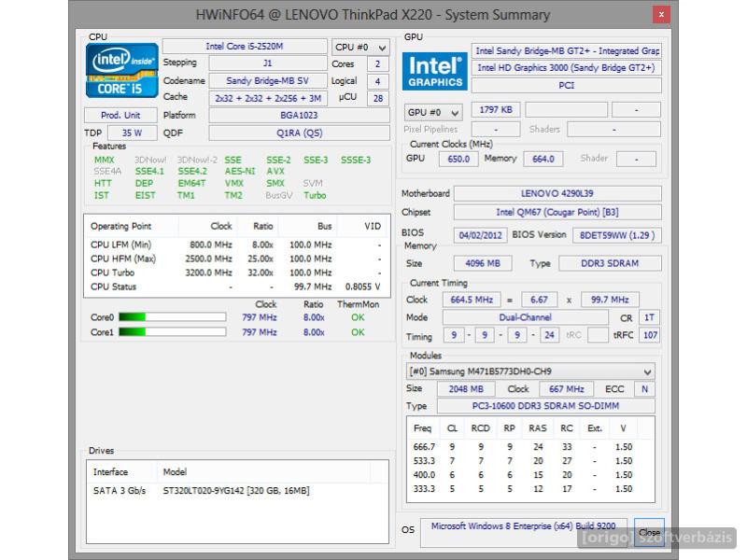
Task: Click the memory size 4096 MB field
Action: [x=483, y=263]
